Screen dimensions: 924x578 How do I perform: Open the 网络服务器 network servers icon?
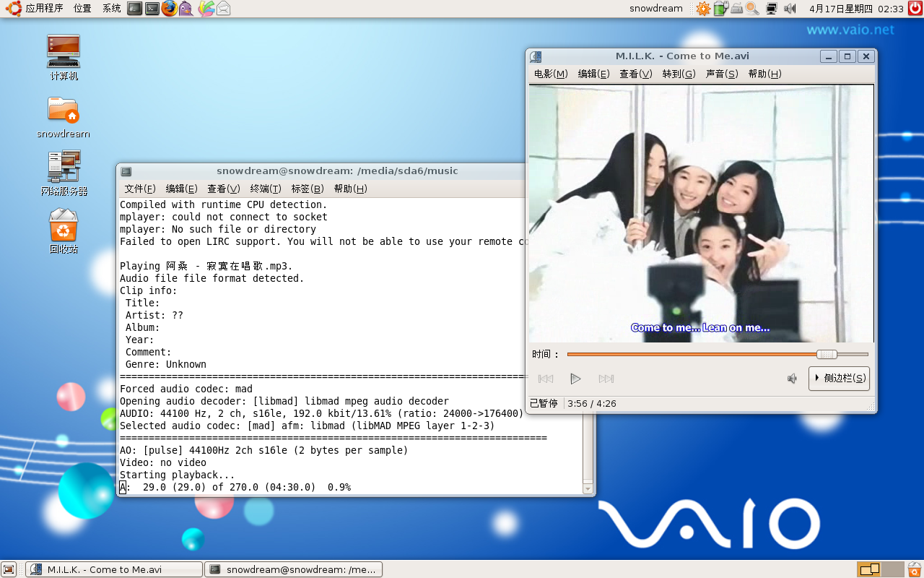64,173
